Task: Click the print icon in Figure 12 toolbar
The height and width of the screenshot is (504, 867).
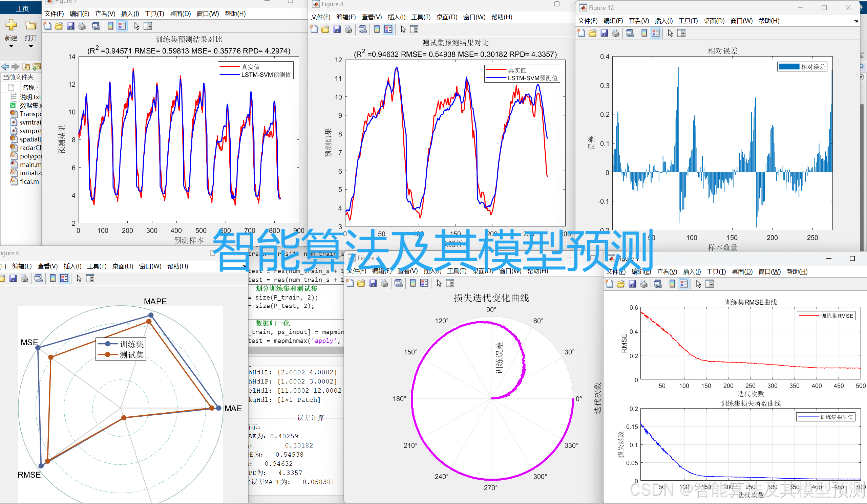Action: (x=615, y=33)
